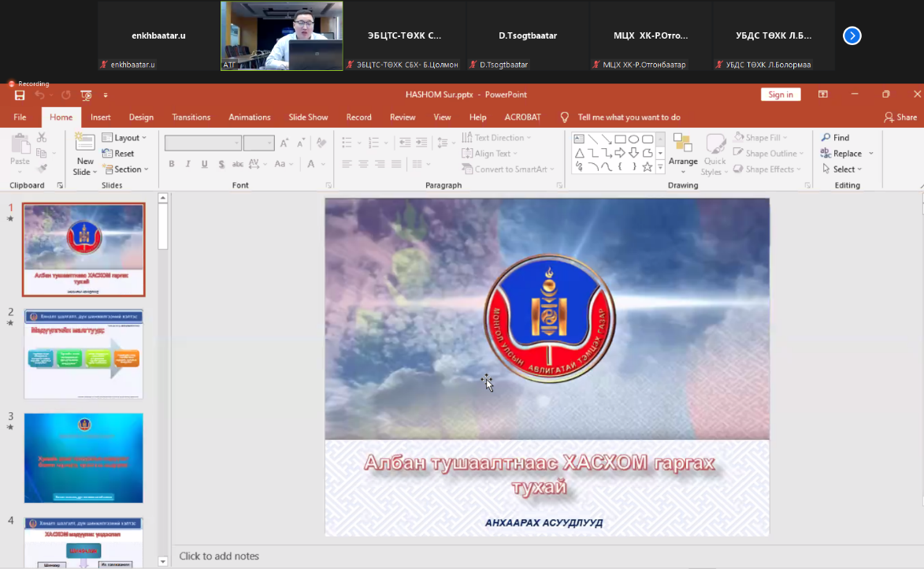Select the Text Box shape in shapes gallery
924x569 pixels.
pos(579,139)
